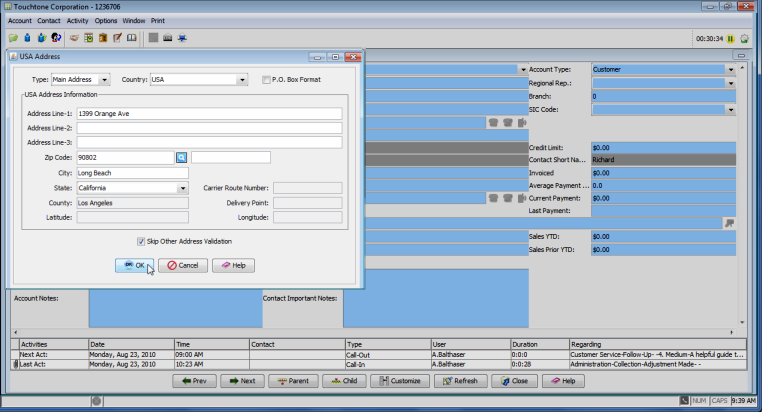Go to the Next record
The height and width of the screenshot is (412, 762).
click(242, 381)
